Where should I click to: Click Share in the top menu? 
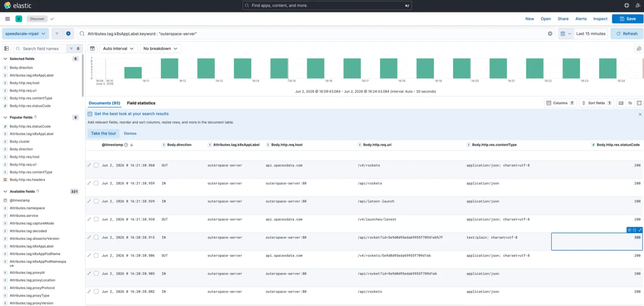(563, 19)
